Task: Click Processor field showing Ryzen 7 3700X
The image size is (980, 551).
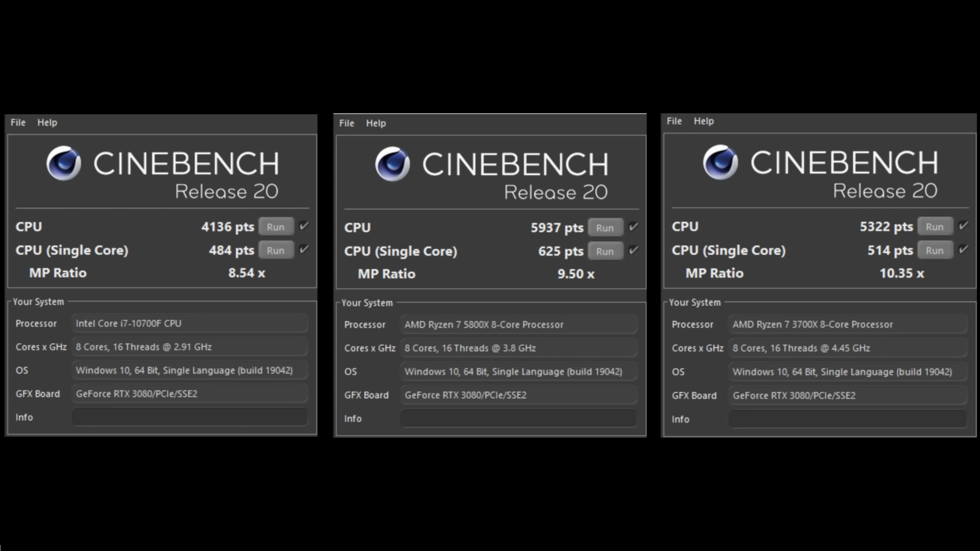Action: [848, 324]
